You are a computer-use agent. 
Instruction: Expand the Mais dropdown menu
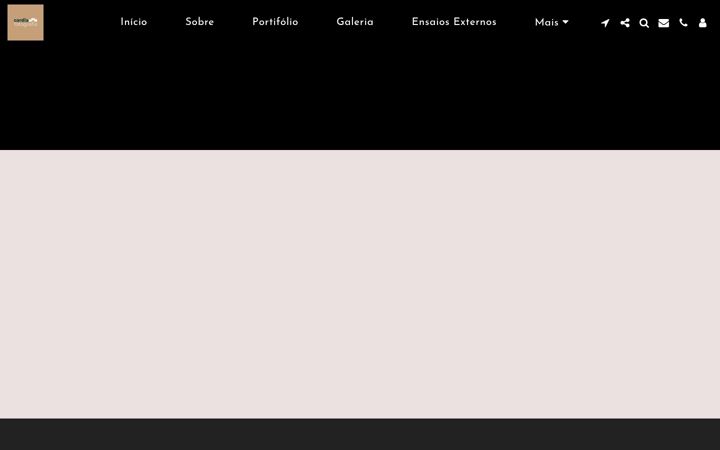point(551,22)
